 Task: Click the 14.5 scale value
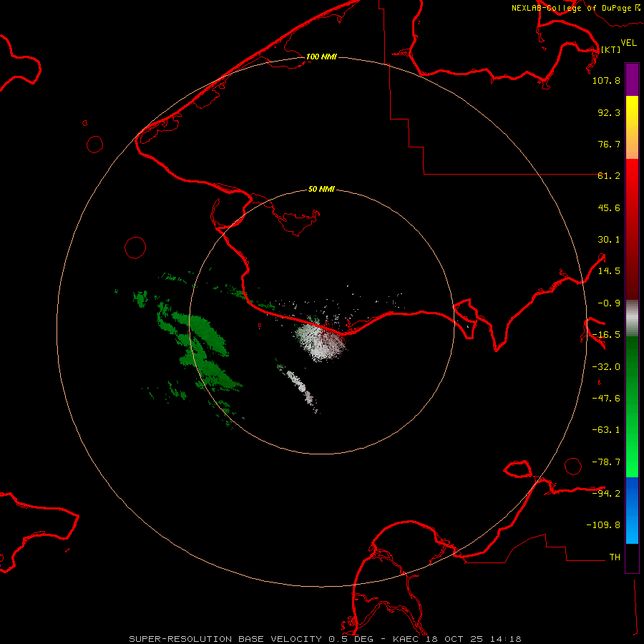coord(609,271)
